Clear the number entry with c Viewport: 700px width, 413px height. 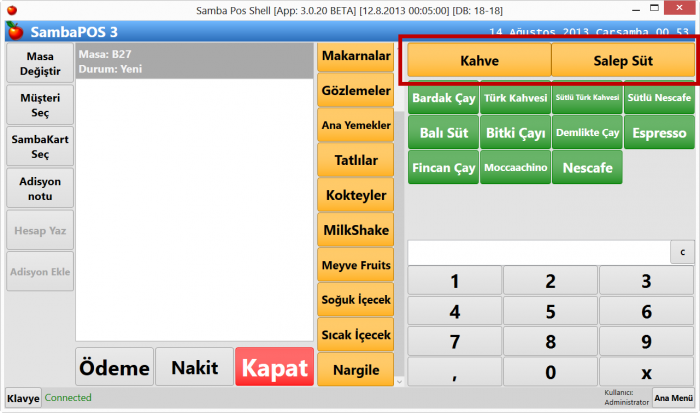click(683, 252)
